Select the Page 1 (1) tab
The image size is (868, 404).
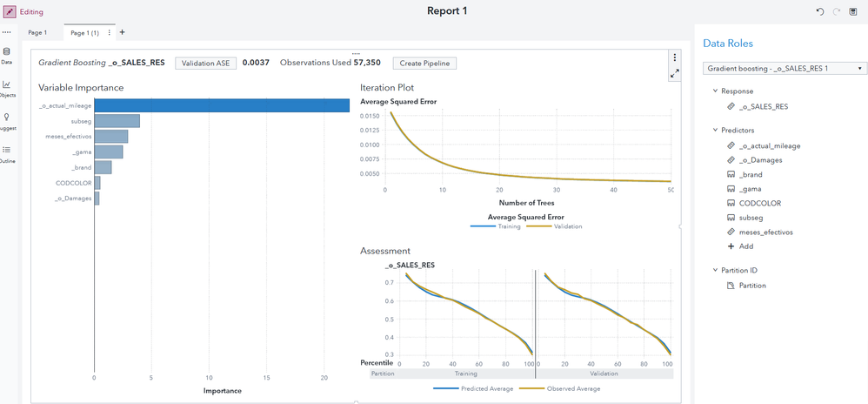coord(84,32)
